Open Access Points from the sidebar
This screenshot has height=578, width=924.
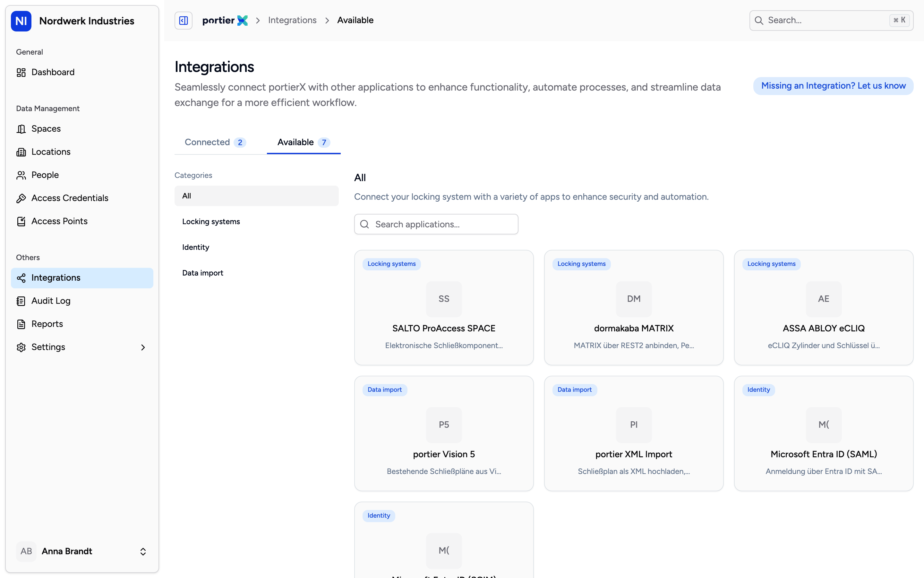pos(82,221)
